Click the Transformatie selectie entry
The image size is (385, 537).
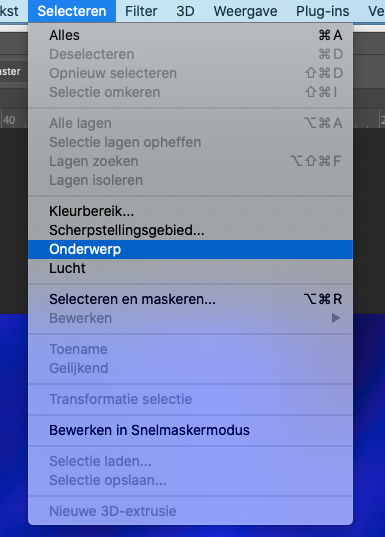tap(190, 399)
